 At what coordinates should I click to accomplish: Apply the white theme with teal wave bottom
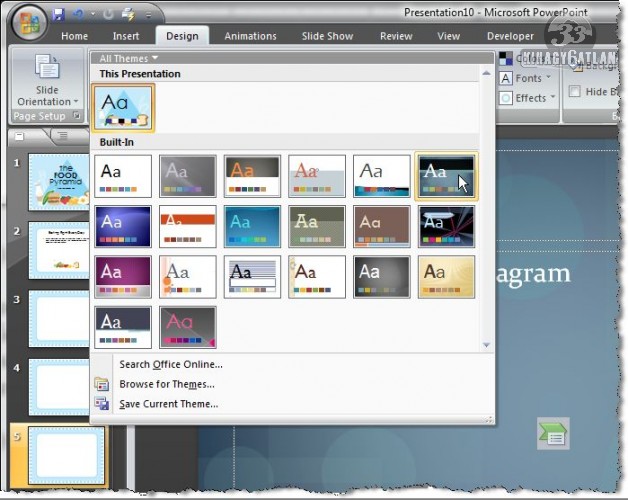pos(382,176)
